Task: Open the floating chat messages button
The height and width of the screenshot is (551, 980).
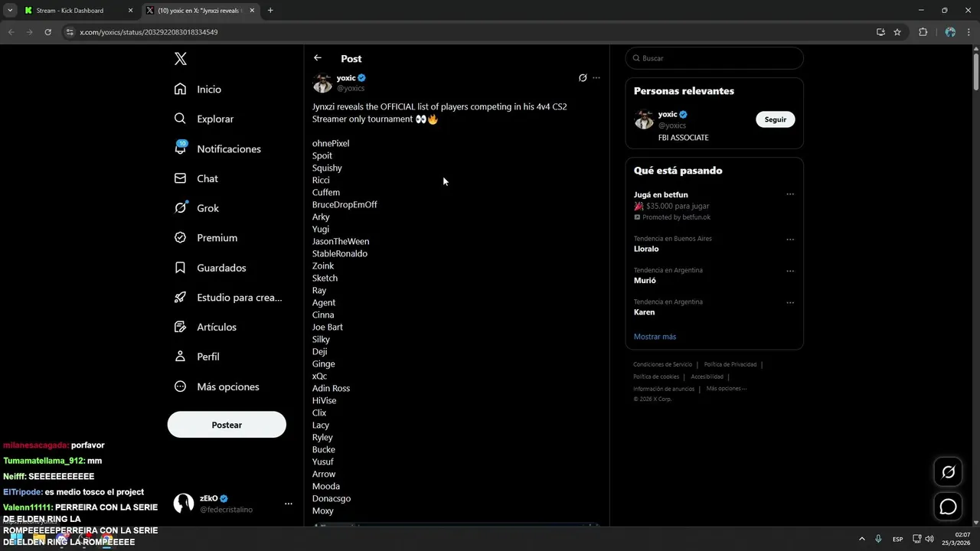Action: point(948,507)
